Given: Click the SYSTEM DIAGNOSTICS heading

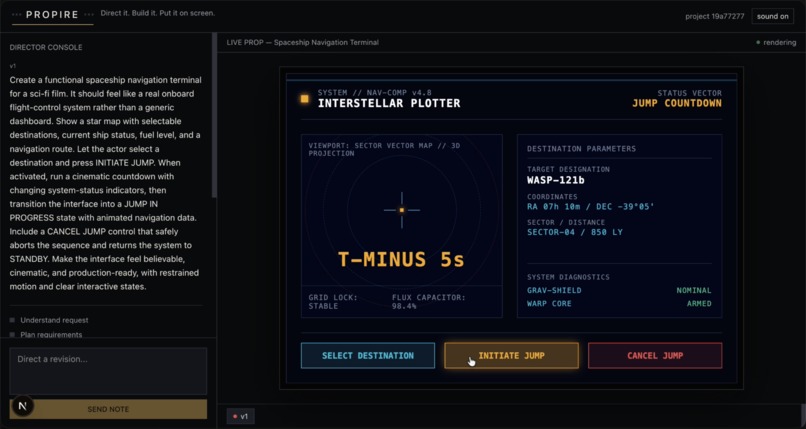Looking at the screenshot, I should click(568, 277).
